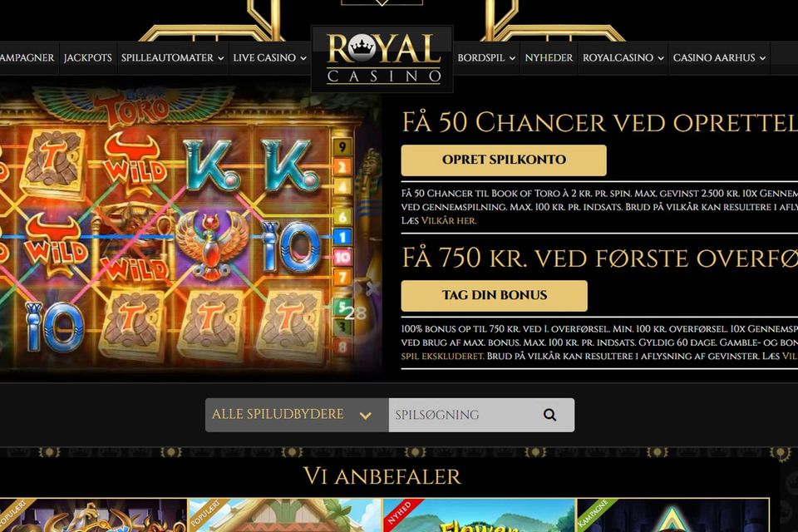Select the Kampagner menu item
The image size is (798, 532).
(x=27, y=58)
